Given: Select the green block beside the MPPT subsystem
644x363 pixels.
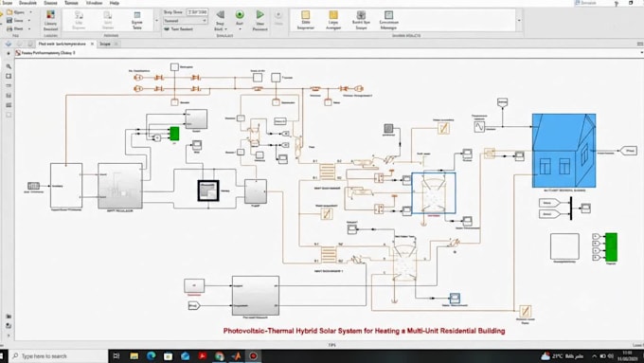Looking at the screenshot, I should point(174,134).
